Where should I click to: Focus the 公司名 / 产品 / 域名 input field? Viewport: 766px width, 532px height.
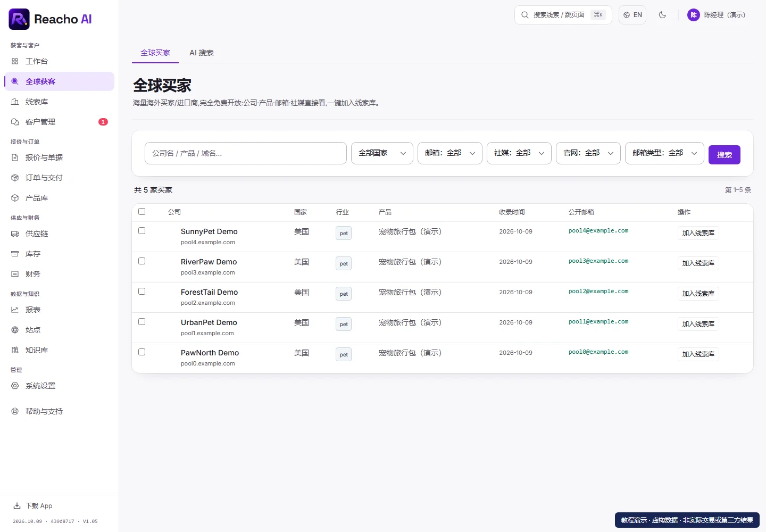[x=246, y=153]
